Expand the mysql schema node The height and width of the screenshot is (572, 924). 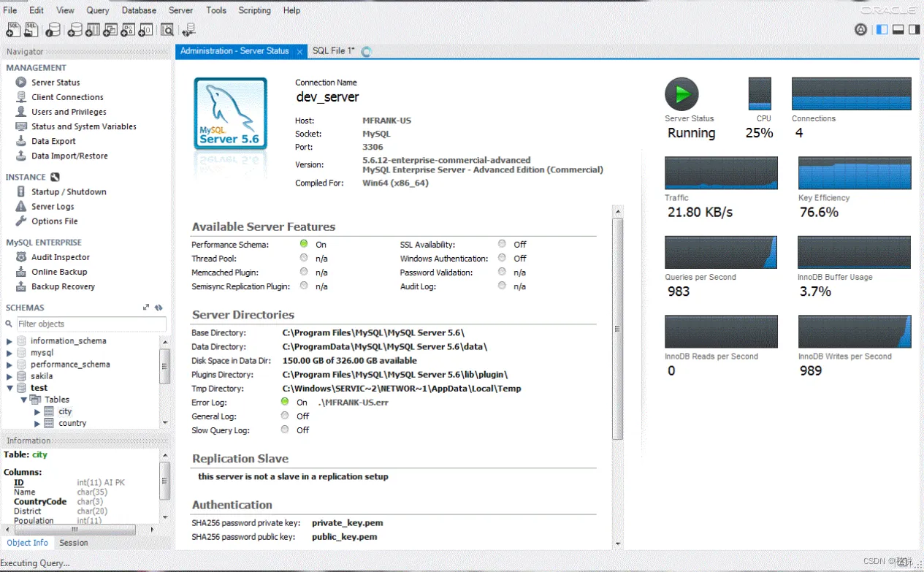click(9, 353)
